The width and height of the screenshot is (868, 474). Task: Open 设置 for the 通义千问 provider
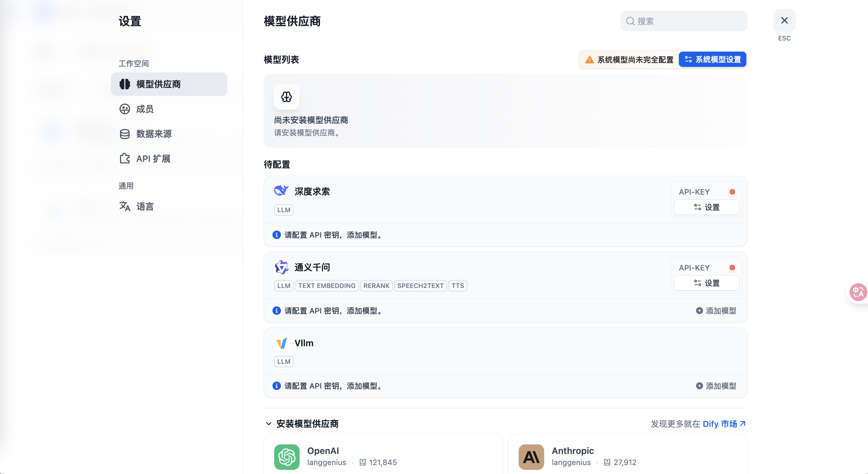click(706, 283)
